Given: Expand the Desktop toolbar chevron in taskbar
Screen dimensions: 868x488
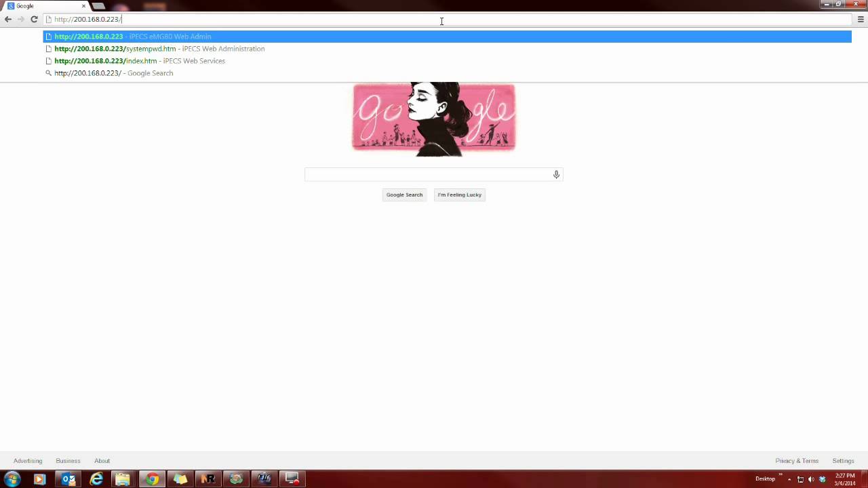Looking at the screenshot, I should (781, 475).
